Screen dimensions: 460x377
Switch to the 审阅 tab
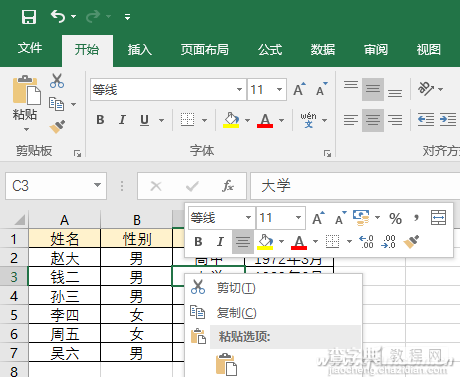point(376,49)
